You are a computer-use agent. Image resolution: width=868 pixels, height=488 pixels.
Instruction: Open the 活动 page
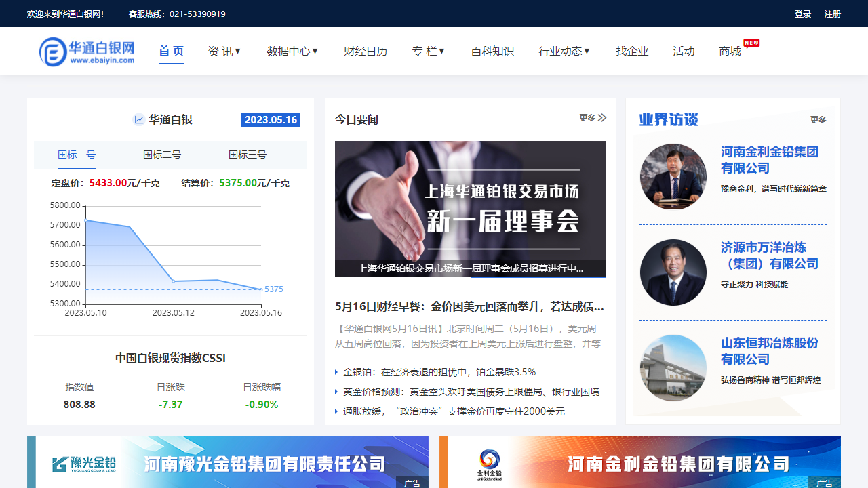pyautogui.click(x=684, y=51)
